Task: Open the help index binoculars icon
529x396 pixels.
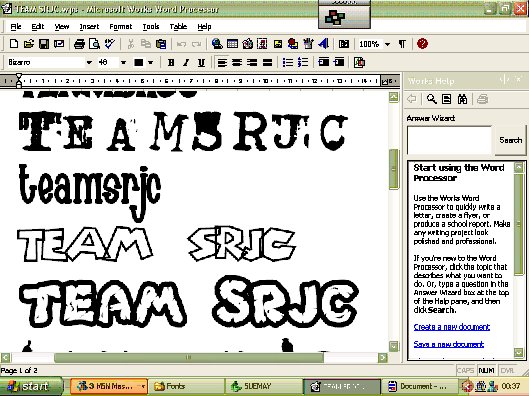Action: [x=462, y=99]
